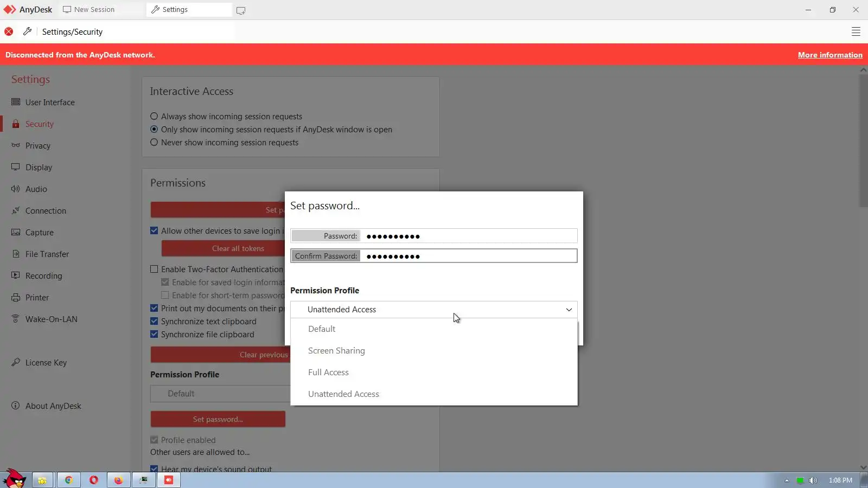The height and width of the screenshot is (488, 868).
Task: Enable Two-Factor Authentication checkbox
Action: coord(154,269)
